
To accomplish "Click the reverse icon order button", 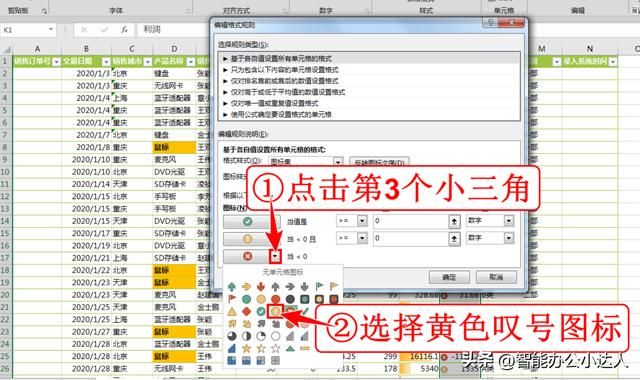I will tap(379, 162).
